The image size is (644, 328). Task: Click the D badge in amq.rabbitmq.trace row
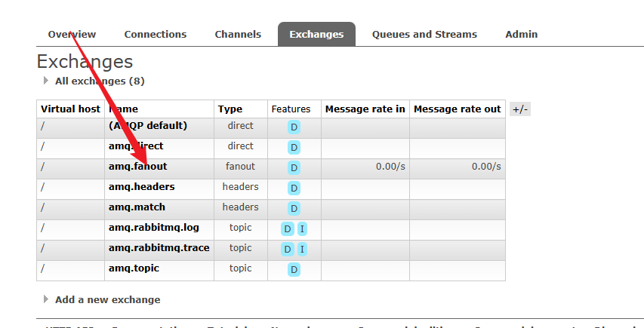coord(288,249)
